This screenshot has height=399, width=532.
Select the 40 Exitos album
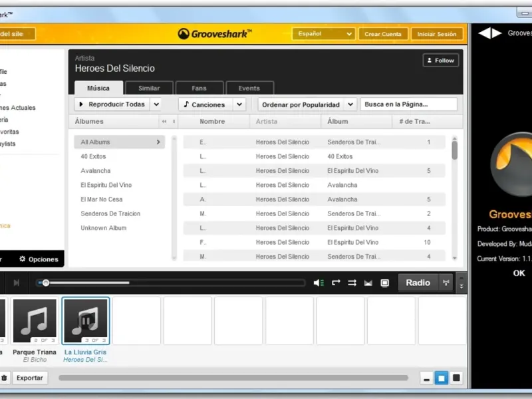(x=93, y=156)
